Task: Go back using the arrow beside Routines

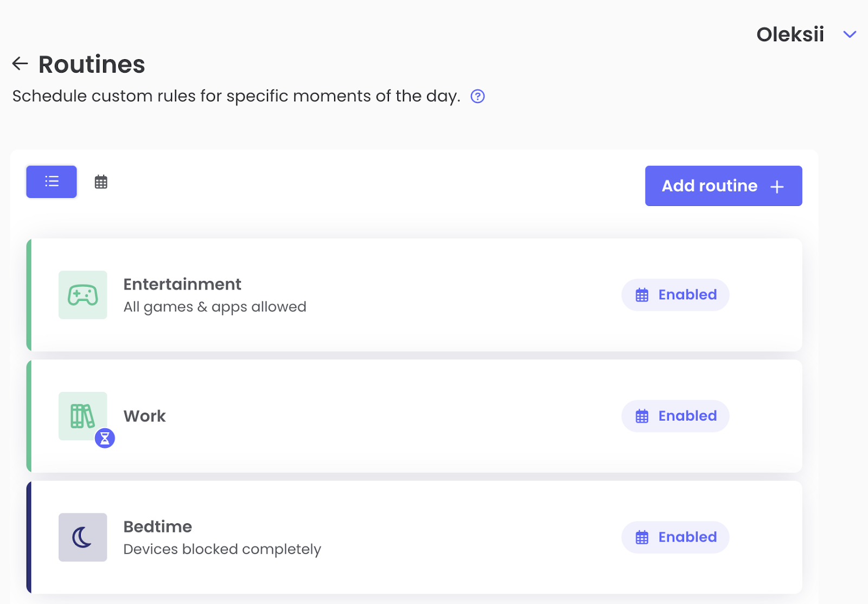Action: (20, 63)
